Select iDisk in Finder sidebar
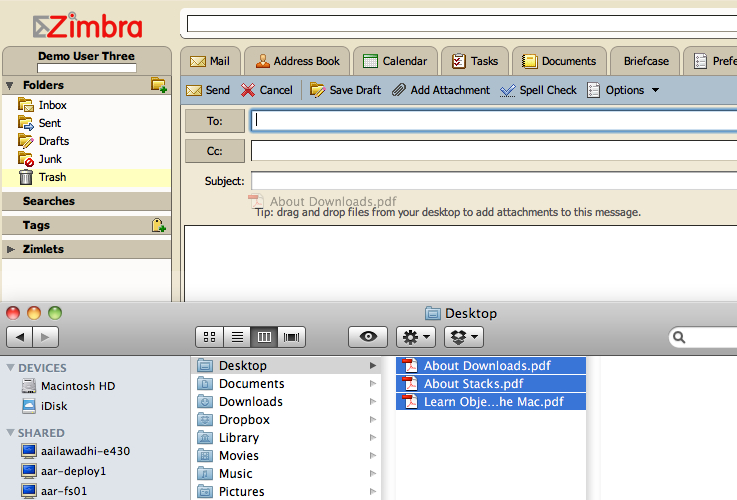This screenshot has height=500, width=737. 45,406
